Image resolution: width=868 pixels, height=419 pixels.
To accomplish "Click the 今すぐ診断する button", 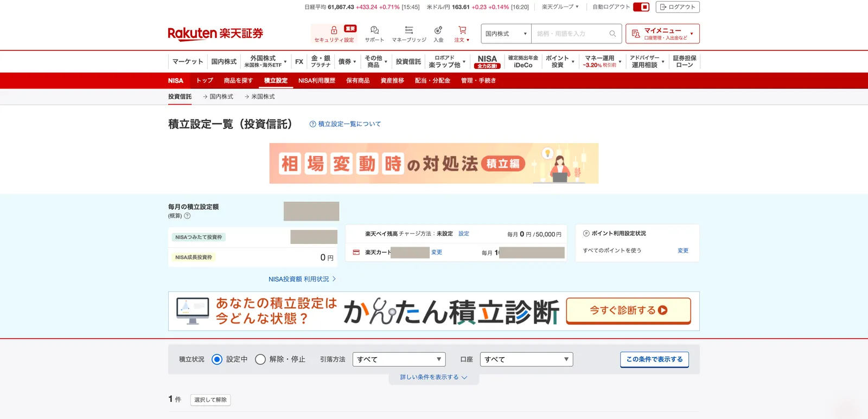I will (x=628, y=311).
